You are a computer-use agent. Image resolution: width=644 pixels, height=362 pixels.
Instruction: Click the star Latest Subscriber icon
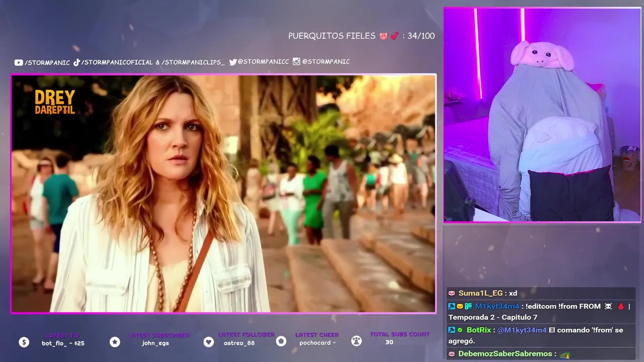pos(115,342)
